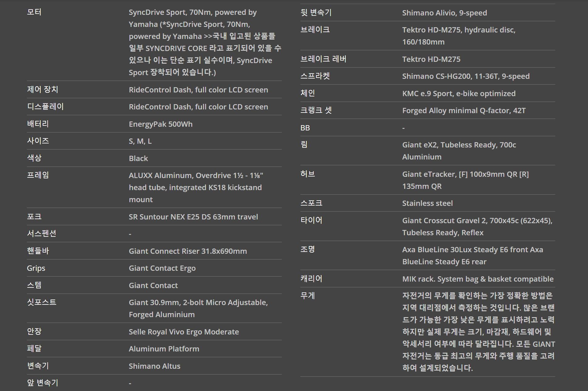Click the 핸들바 label
The width and height of the screenshot is (588, 391).
tap(38, 251)
